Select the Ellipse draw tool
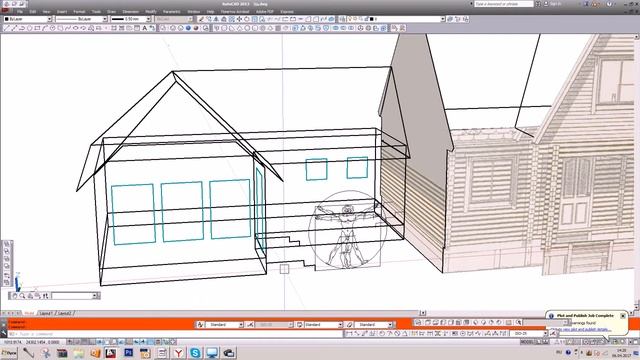This screenshot has width=640, height=360. 76,28
